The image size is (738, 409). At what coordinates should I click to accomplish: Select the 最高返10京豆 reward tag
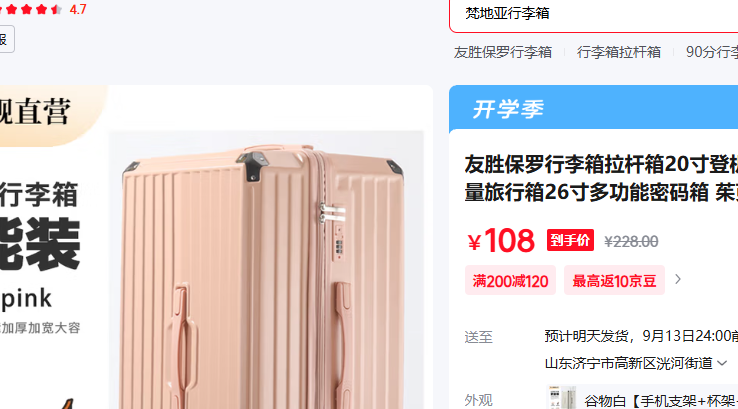click(x=614, y=281)
